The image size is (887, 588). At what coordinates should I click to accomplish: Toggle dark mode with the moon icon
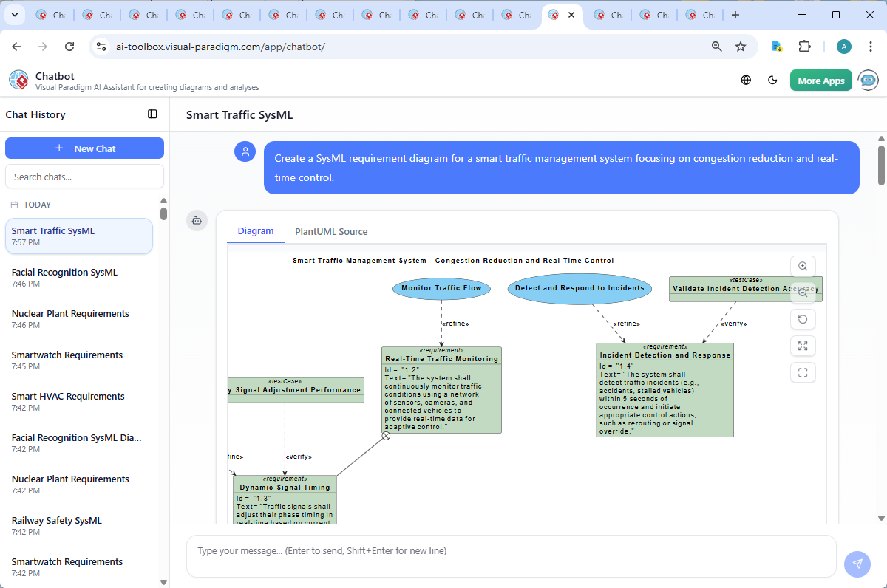pos(772,80)
